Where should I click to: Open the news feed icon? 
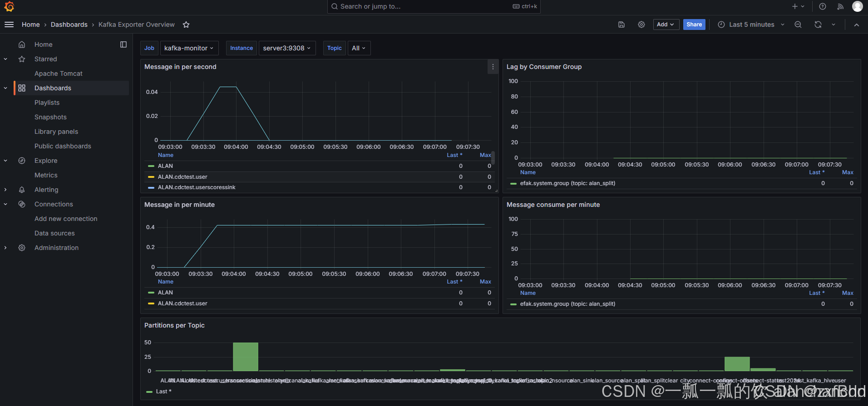click(840, 6)
